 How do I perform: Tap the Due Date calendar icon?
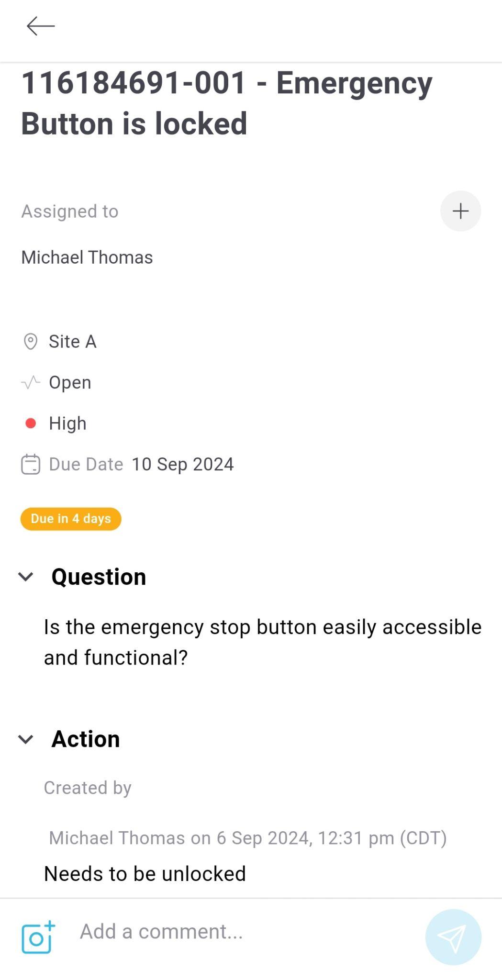point(31,464)
